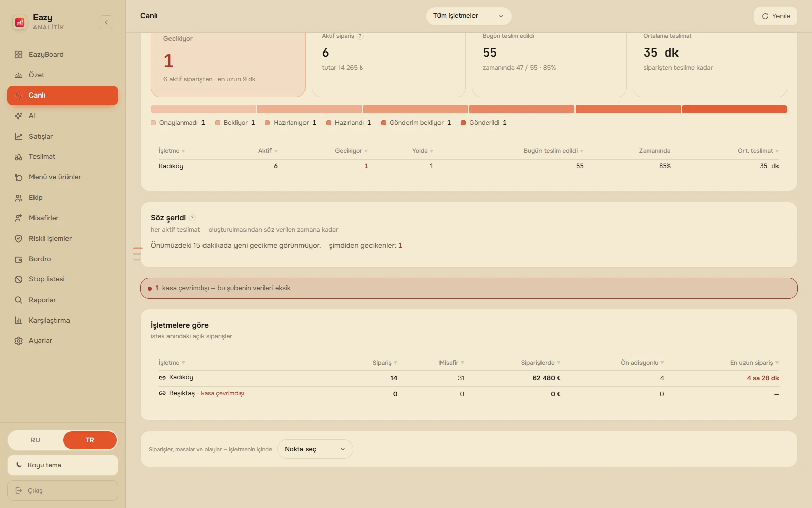Screen dimensions: 812x508
Task: Click the Aktif sipariş help question mark
Action: click(360, 36)
